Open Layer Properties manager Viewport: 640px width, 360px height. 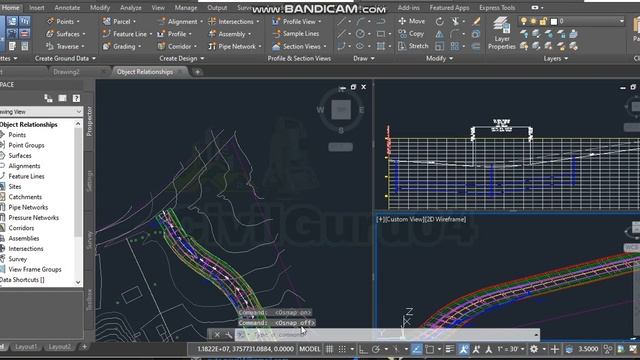(x=502, y=33)
